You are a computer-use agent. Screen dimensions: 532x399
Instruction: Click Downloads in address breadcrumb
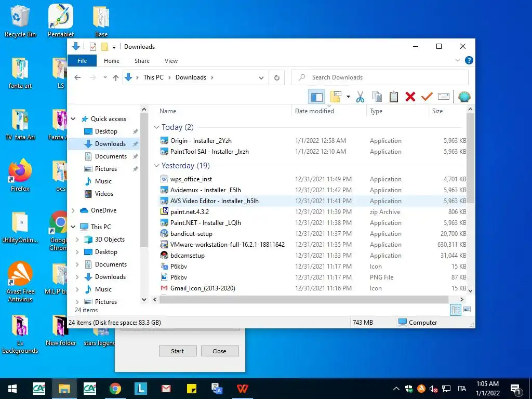coord(191,77)
